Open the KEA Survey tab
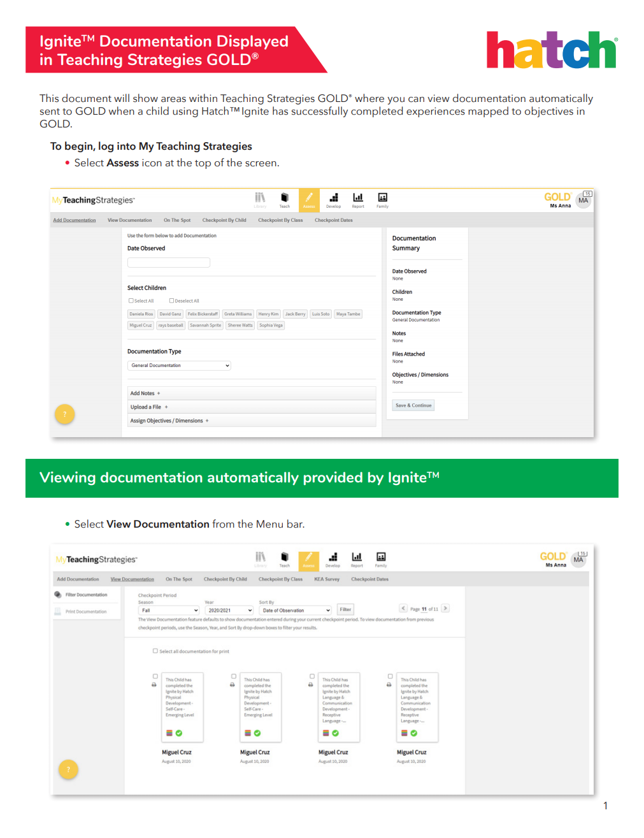 click(327, 579)
